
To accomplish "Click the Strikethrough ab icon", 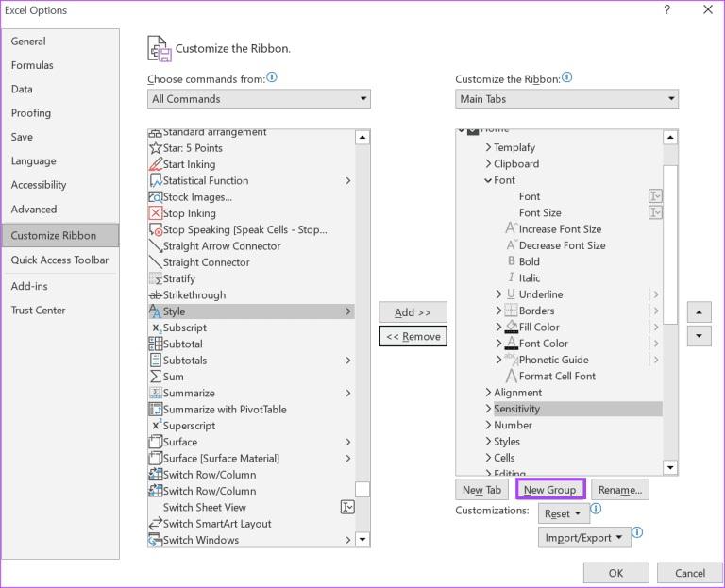I will click(x=156, y=294).
